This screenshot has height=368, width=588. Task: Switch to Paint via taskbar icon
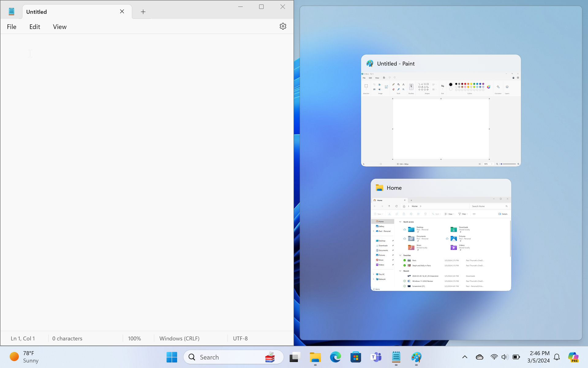416,357
